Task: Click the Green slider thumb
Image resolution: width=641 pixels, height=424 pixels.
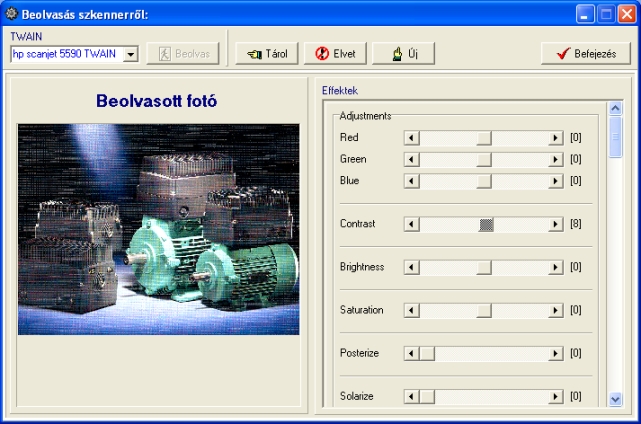Action: point(484,159)
